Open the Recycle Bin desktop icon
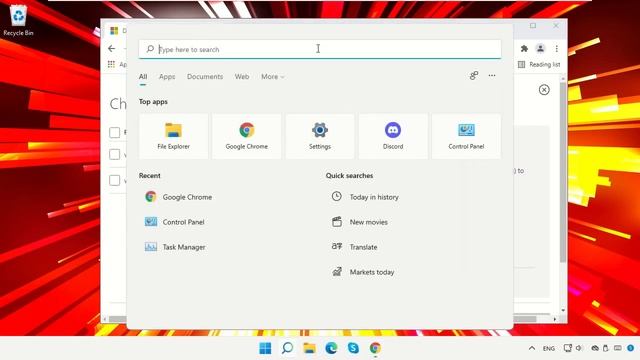Screen dimensions: 640x360 [x=18, y=20]
